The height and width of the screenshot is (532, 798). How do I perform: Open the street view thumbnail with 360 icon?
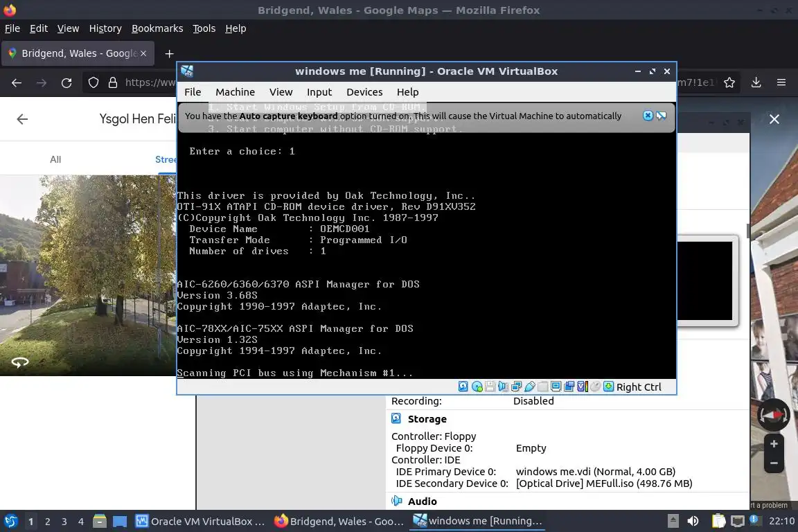(88, 276)
